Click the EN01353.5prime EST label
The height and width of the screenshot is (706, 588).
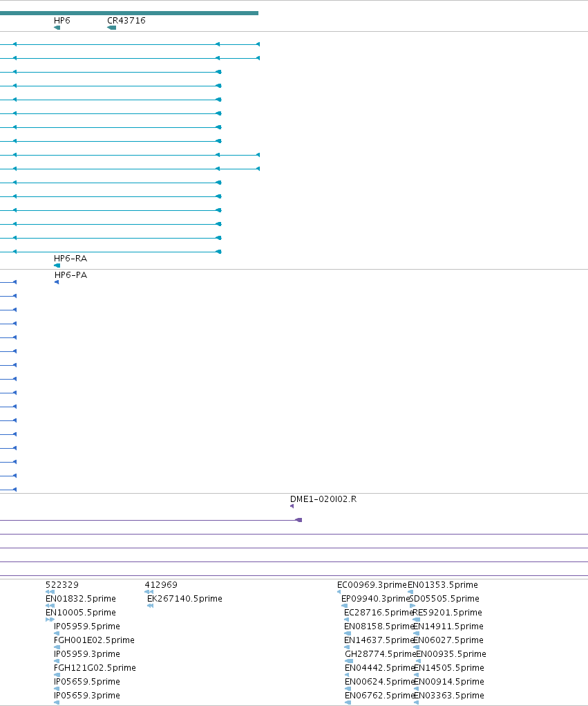[x=443, y=585]
